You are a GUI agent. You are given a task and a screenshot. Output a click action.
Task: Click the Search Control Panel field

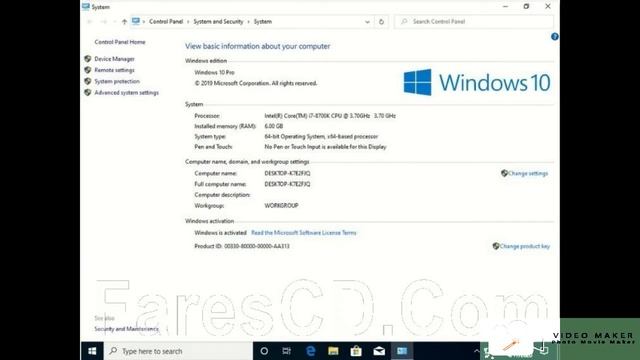(474, 22)
